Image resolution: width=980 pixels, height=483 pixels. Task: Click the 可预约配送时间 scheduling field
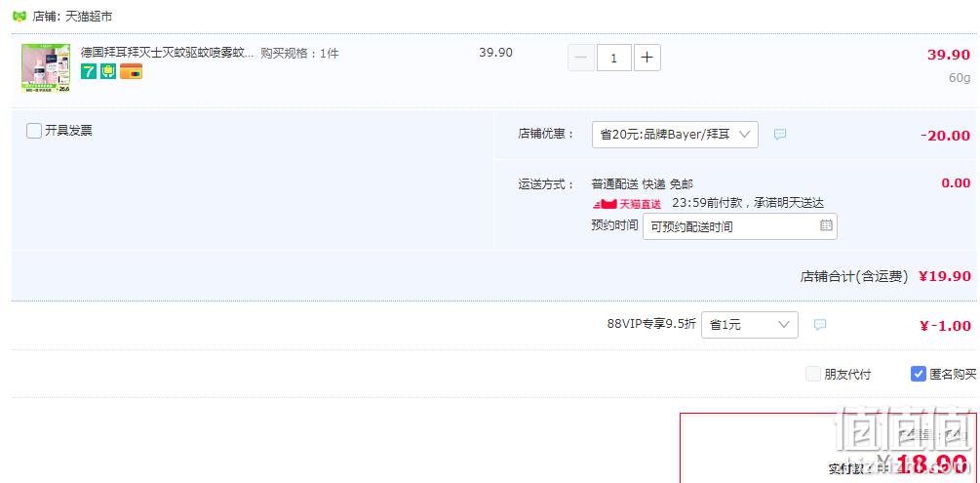coord(739,226)
